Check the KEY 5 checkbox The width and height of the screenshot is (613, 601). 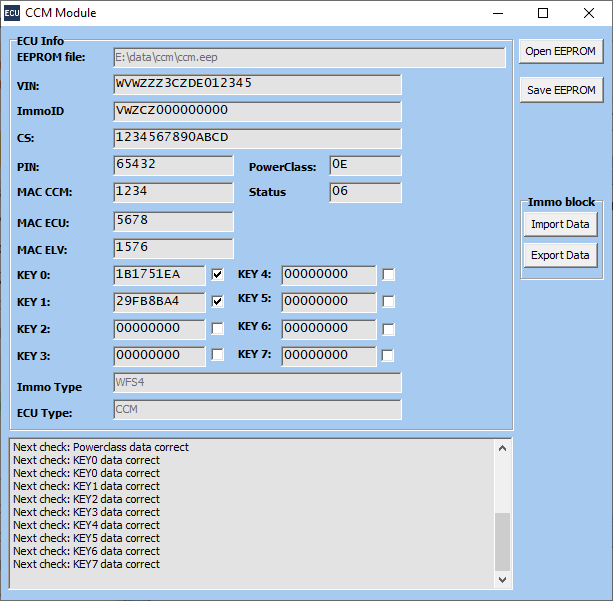(388, 301)
